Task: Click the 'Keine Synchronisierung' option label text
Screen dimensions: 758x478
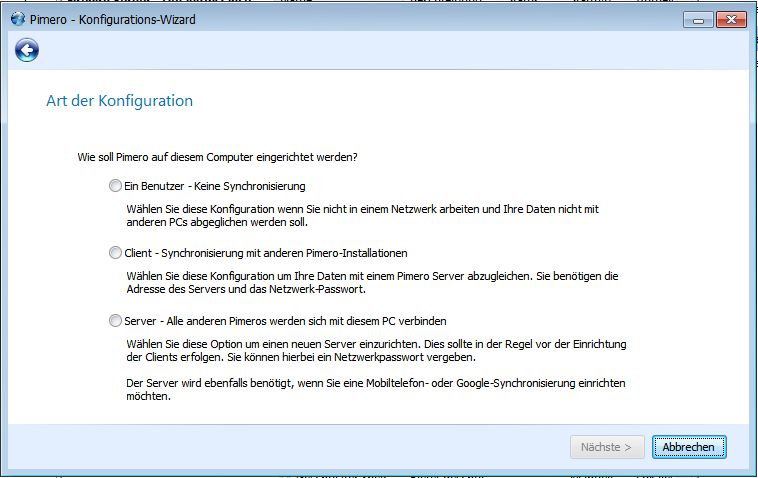Action: tap(250, 186)
